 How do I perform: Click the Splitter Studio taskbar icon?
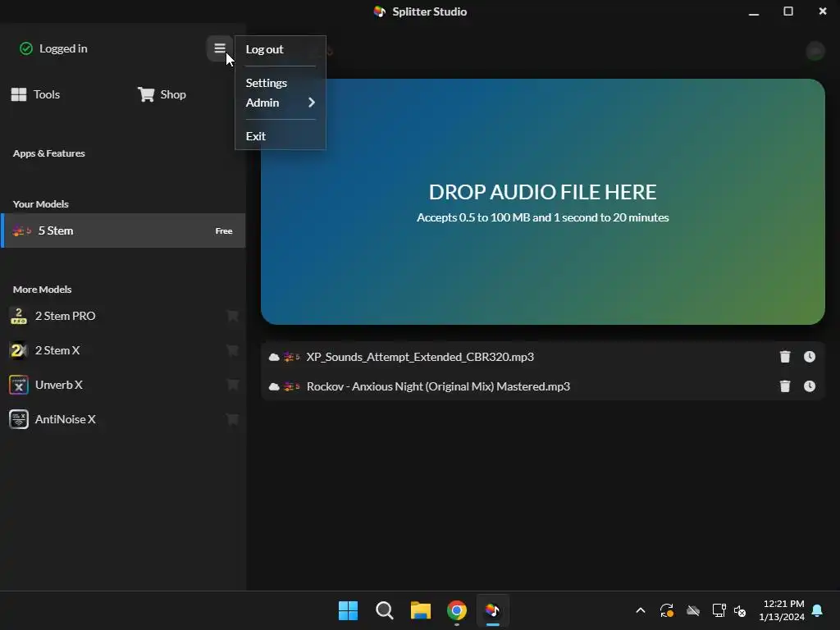493,610
